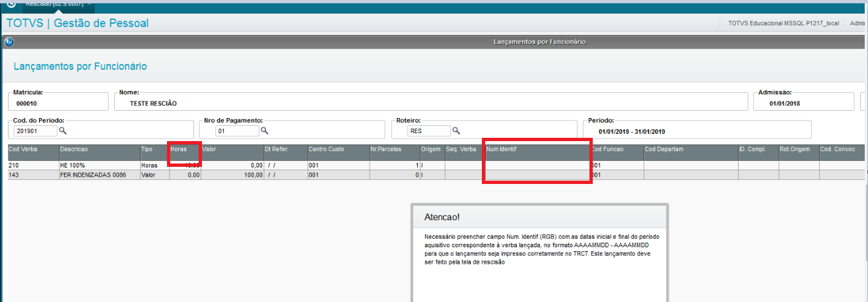Click the blue round window icon beside title bar

[x=9, y=42]
